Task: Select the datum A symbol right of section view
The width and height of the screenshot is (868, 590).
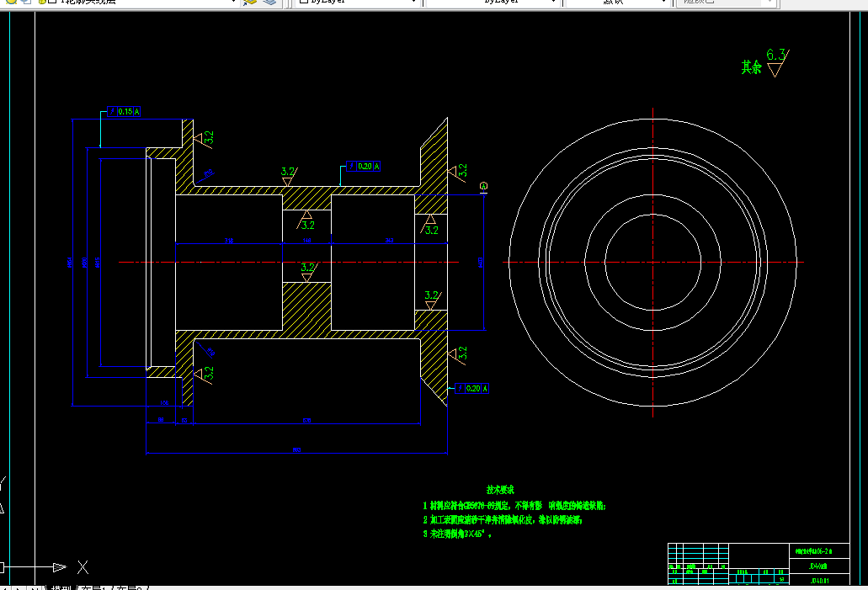Action: coord(483,187)
